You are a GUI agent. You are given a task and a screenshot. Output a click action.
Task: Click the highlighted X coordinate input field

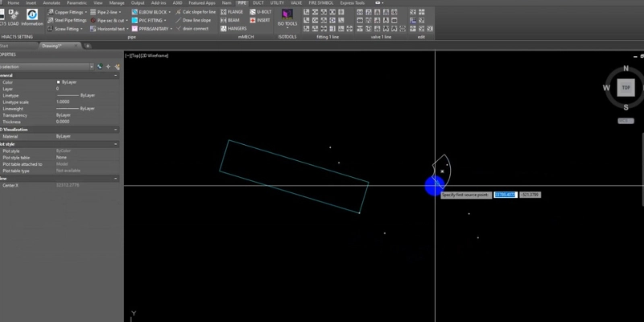(506, 195)
